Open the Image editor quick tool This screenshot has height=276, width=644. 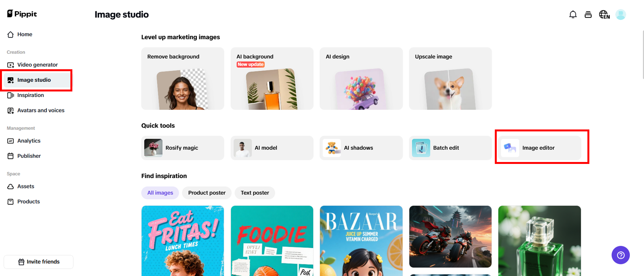click(x=540, y=148)
